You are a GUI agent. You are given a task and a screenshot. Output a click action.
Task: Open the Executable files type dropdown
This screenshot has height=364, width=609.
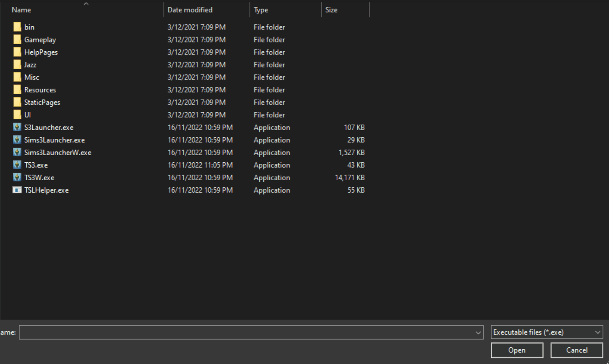546,332
